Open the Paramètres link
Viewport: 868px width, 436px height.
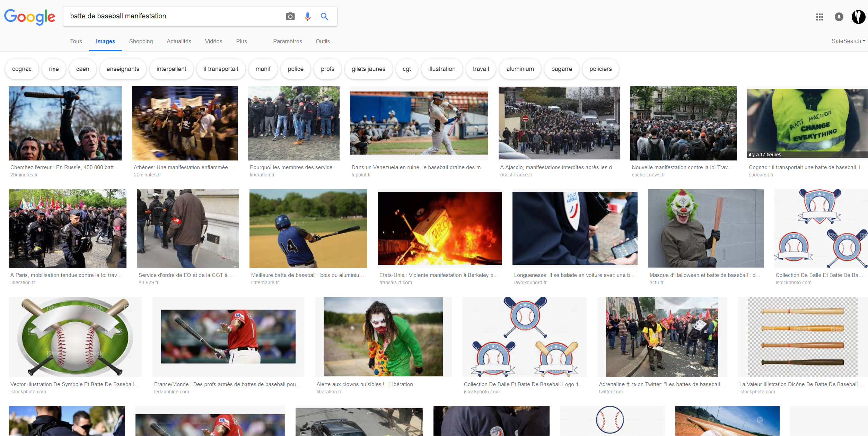pyautogui.click(x=287, y=41)
